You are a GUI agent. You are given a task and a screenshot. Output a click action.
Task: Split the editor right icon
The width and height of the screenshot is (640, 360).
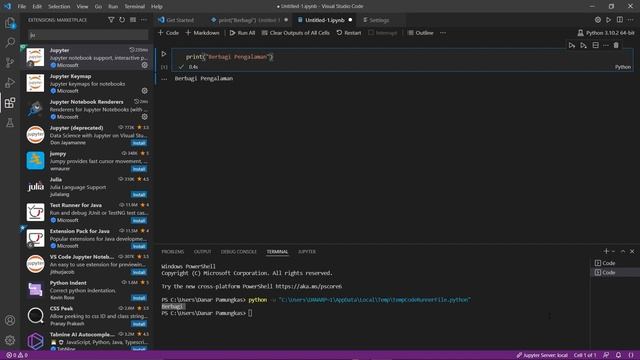point(620,20)
